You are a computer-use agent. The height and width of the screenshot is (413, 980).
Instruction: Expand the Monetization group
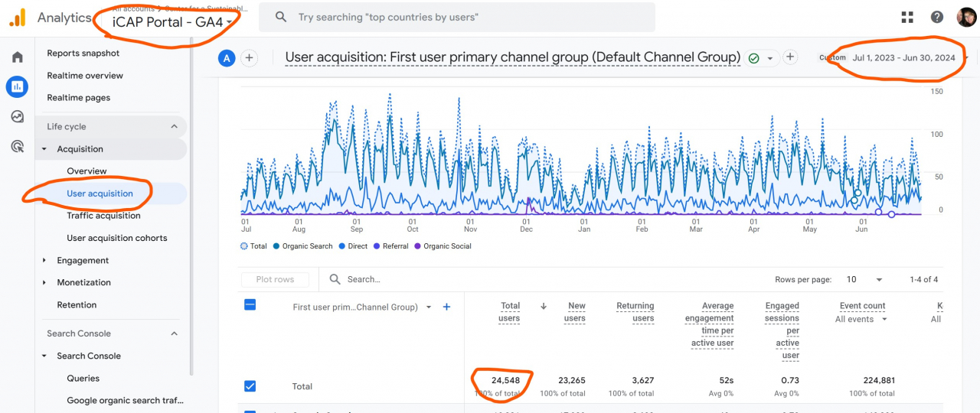pos(44,283)
